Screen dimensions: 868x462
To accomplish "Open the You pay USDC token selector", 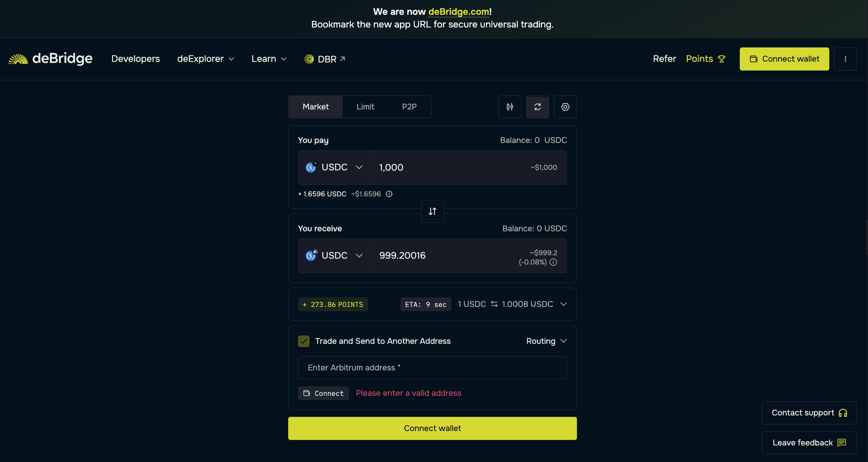I will click(334, 167).
